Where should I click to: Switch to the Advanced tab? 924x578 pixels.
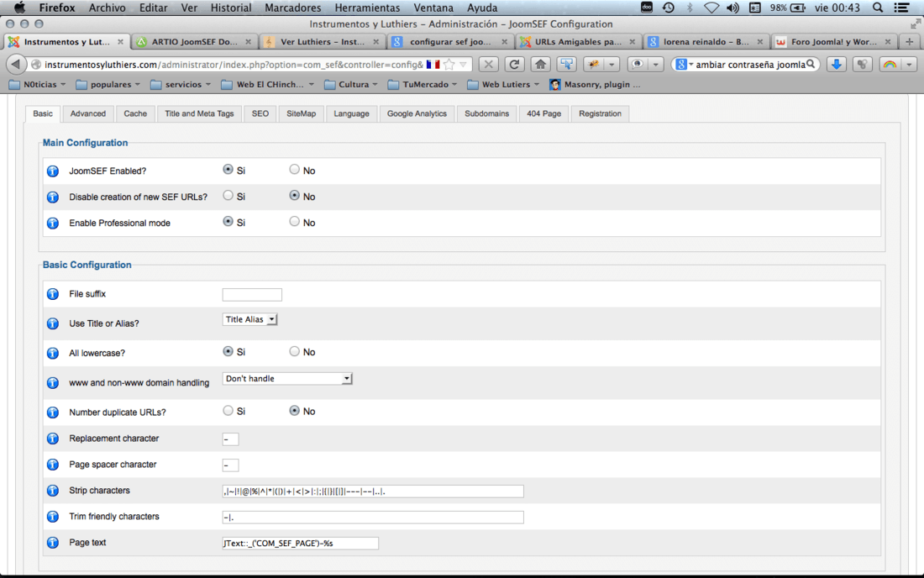(x=88, y=113)
